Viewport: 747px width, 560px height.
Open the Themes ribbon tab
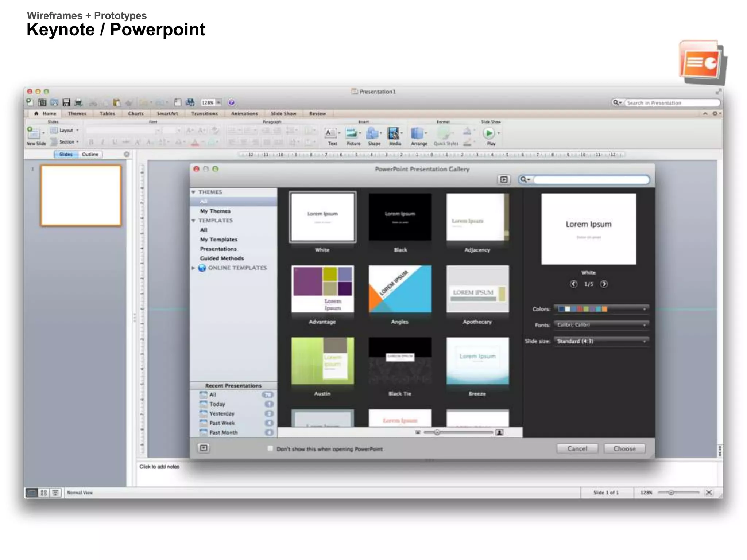pos(77,114)
